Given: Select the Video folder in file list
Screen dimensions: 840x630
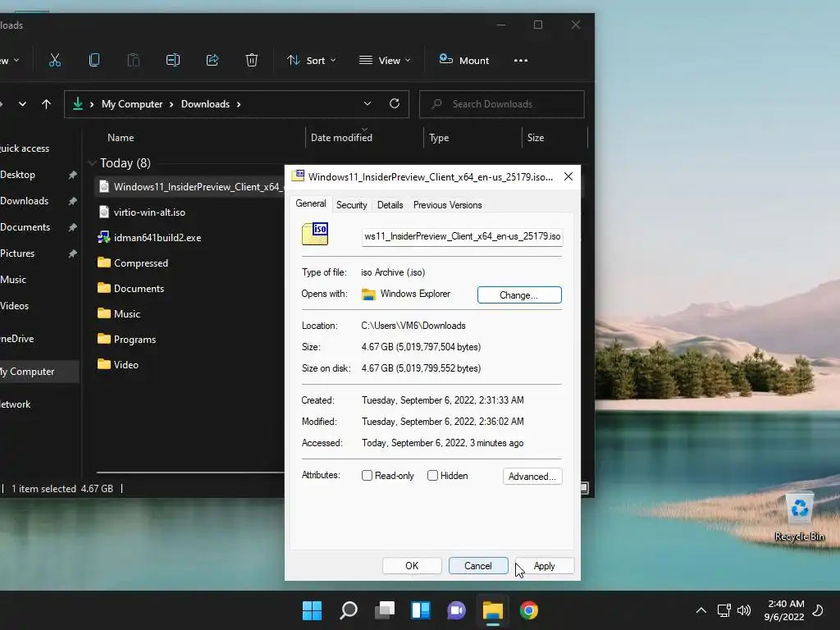Looking at the screenshot, I should coord(126,365).
